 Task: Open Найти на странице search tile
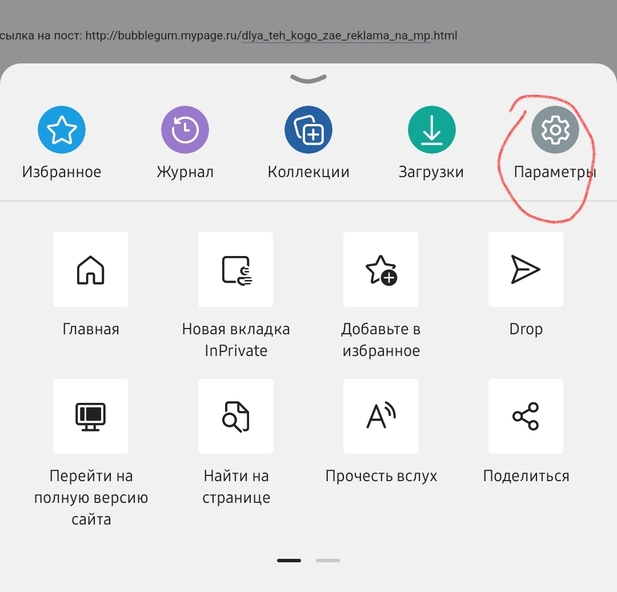pos(236,416)
